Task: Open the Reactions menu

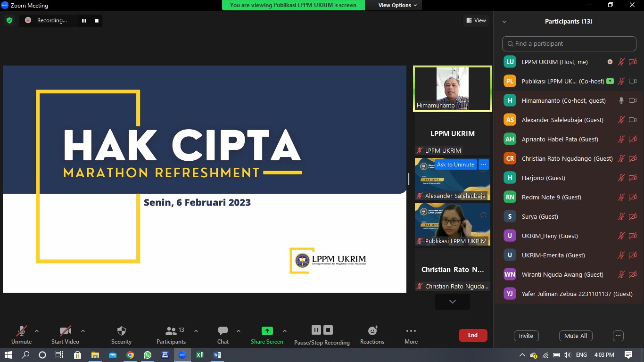Action: point(372,335)
